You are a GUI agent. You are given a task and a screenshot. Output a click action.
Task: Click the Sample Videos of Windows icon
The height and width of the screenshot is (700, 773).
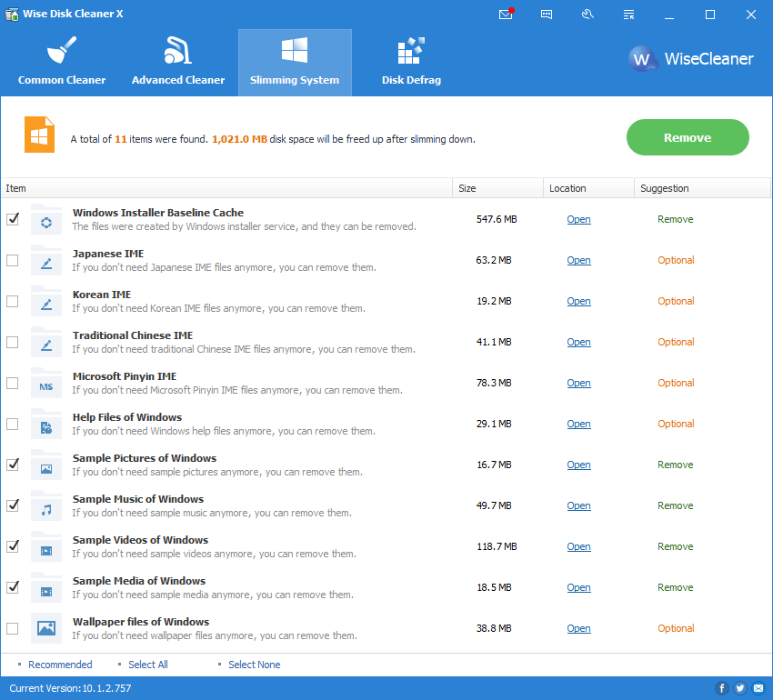click(46, 546)
